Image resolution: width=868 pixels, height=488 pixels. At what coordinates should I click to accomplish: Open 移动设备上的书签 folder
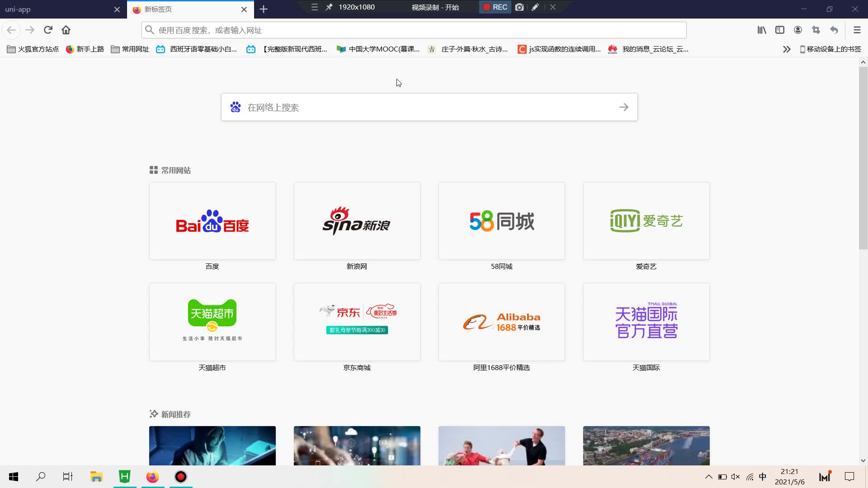click(x=830, y=49)
